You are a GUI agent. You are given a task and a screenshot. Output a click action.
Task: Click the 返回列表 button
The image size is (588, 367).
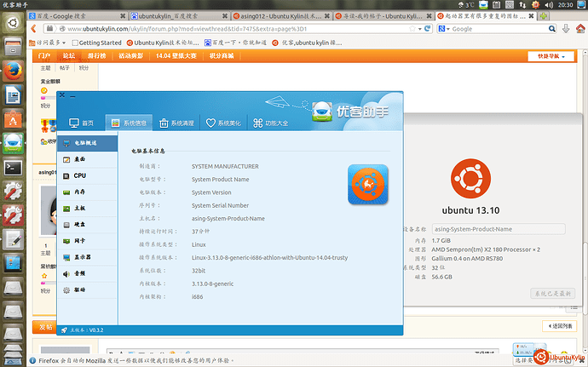pyautogui.click(x=560, y=326)
